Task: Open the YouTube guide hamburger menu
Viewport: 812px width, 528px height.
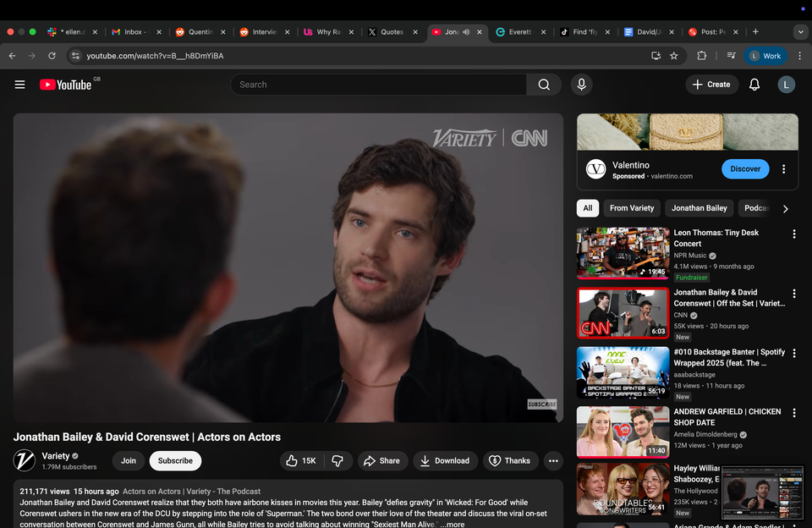Action: coord(19,84)
